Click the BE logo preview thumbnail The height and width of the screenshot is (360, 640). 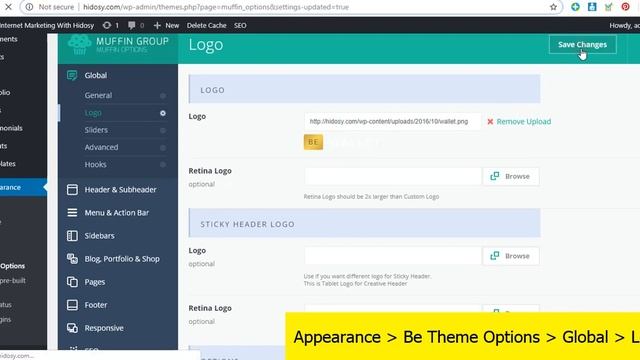(313, 142)
